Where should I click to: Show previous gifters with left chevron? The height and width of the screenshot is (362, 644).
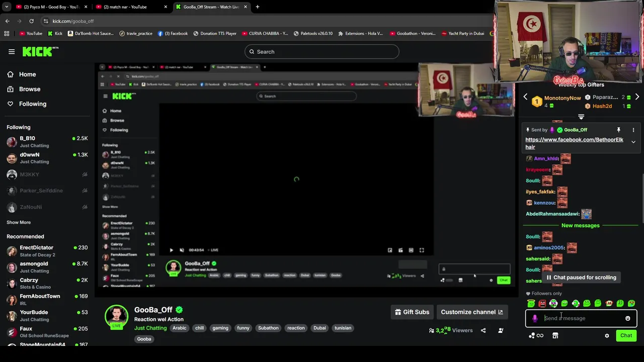tap(525, 97)
